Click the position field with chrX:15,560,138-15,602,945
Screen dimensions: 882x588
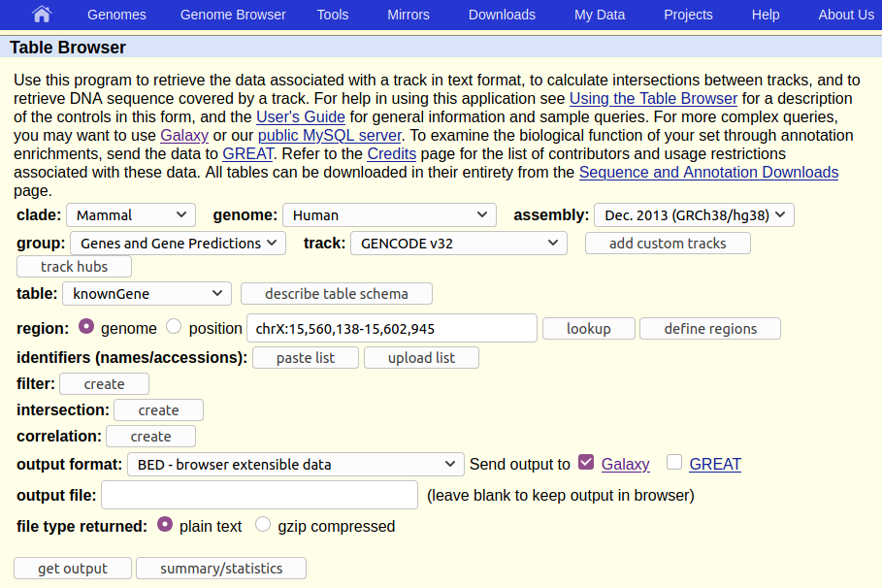(x=392, y=328)
